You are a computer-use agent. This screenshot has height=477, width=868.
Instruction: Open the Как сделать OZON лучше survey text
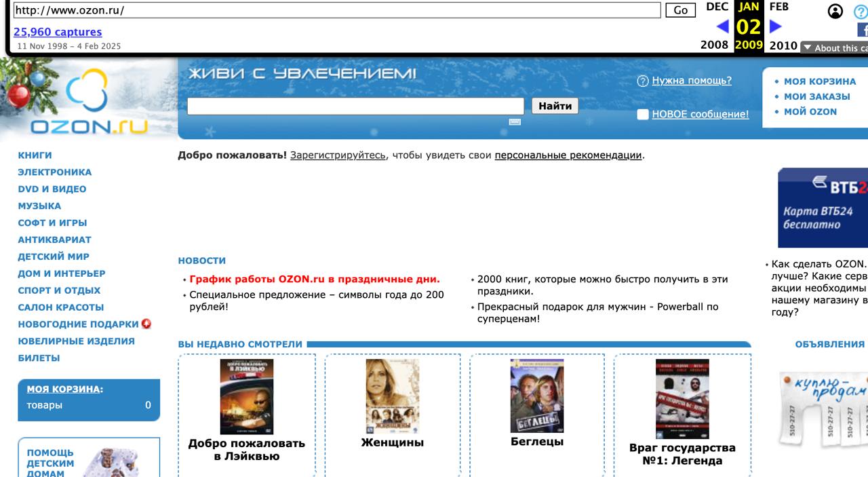819,288
